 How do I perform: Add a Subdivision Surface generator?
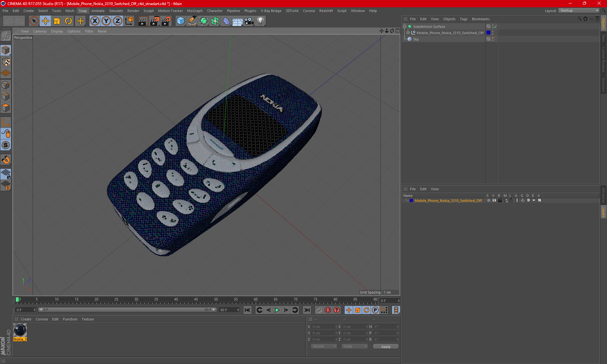click(204, 21)
